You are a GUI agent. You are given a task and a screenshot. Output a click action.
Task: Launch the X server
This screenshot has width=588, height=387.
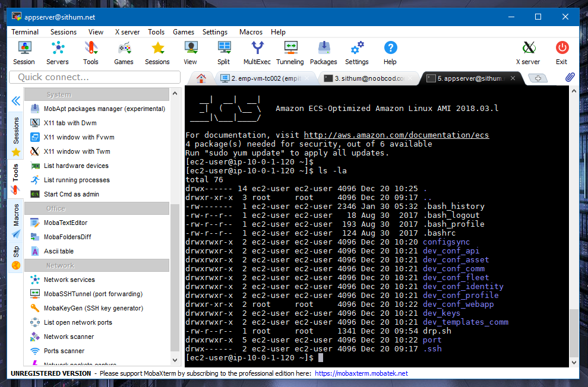tap(527, 52)
